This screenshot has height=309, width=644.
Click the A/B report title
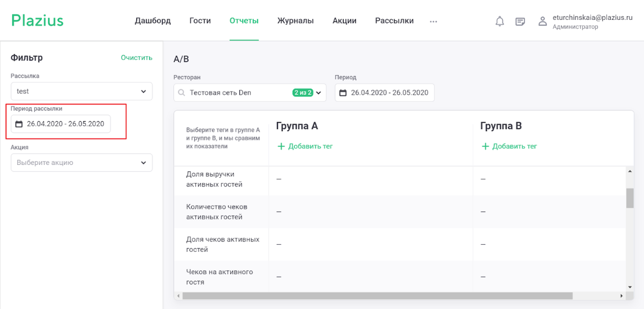click(x=181, y=59)
